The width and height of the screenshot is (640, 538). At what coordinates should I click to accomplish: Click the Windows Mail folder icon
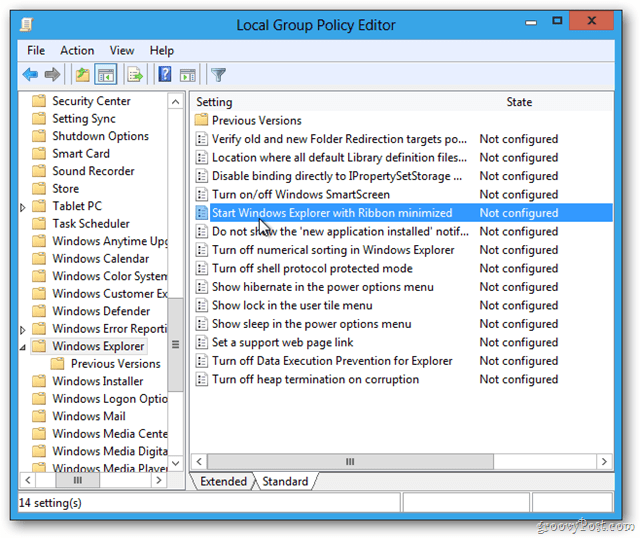click(x=39, y=416)
